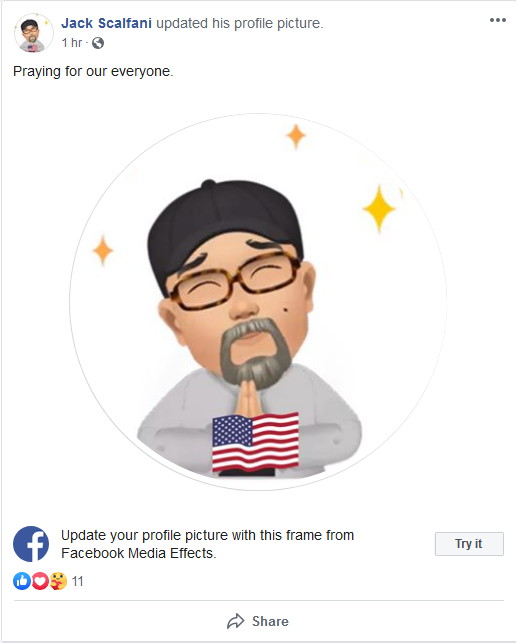This screenshot has height=643, width=516.
Task: Open the 1 hr timestamp link
Action: click(72, 43)
